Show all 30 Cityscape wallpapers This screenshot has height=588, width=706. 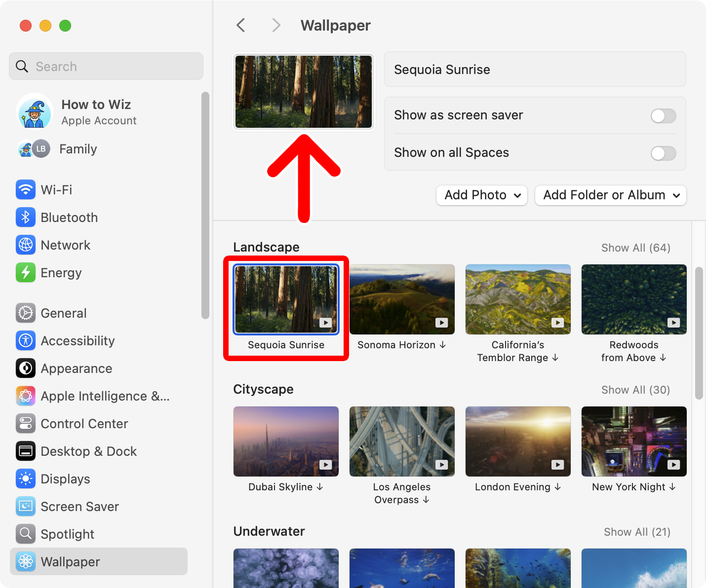point(636,390)
